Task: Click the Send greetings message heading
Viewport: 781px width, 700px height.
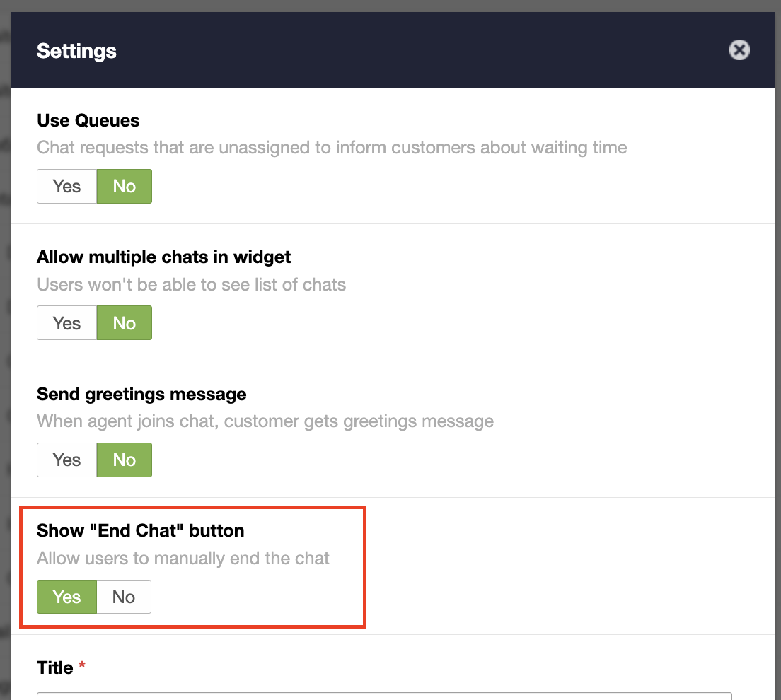Action: (x=141, y=394)
